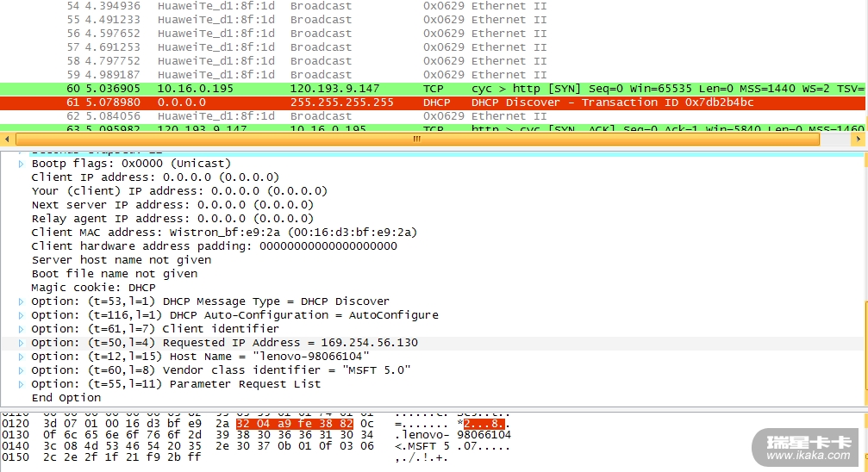This screenshot has height=472, width=868.
Task: Select packet 60 TCP SYN row
Action: click(x=433, y=89)
